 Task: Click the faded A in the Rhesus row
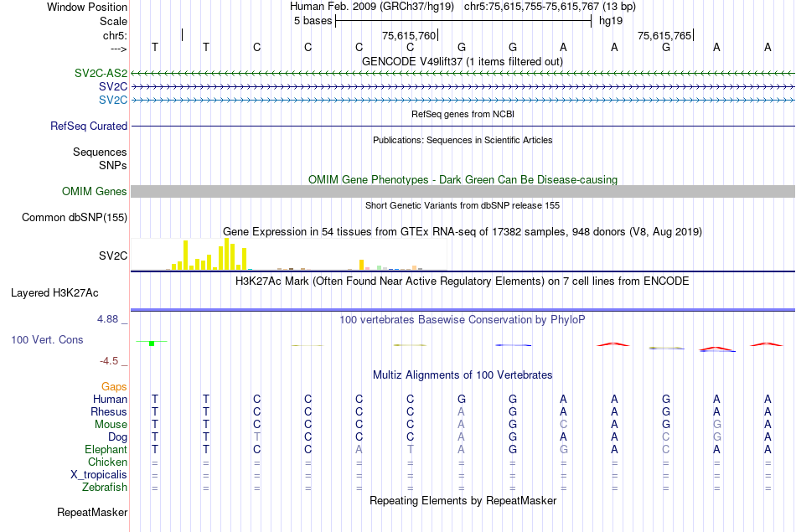pyautogui.click(x=462, y=411)
